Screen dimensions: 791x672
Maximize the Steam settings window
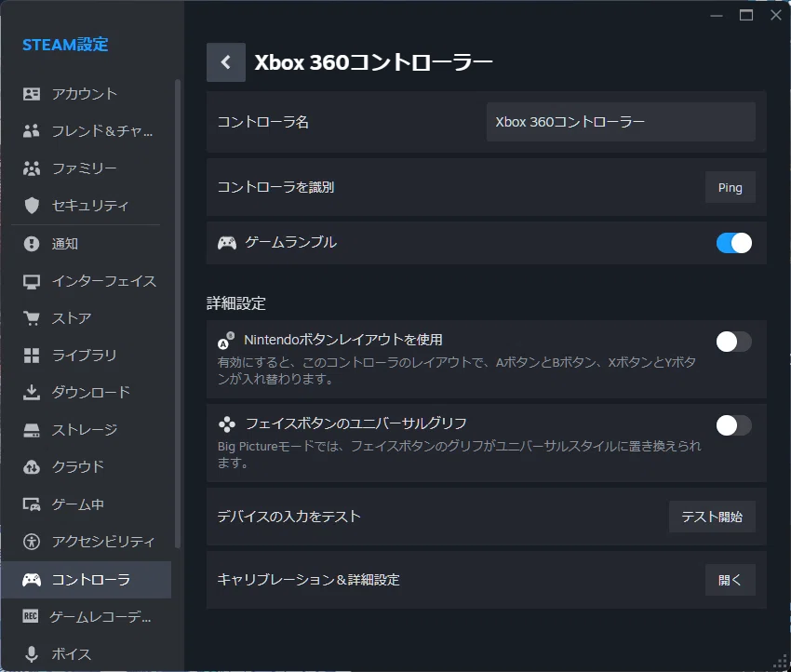click(746, 15)
